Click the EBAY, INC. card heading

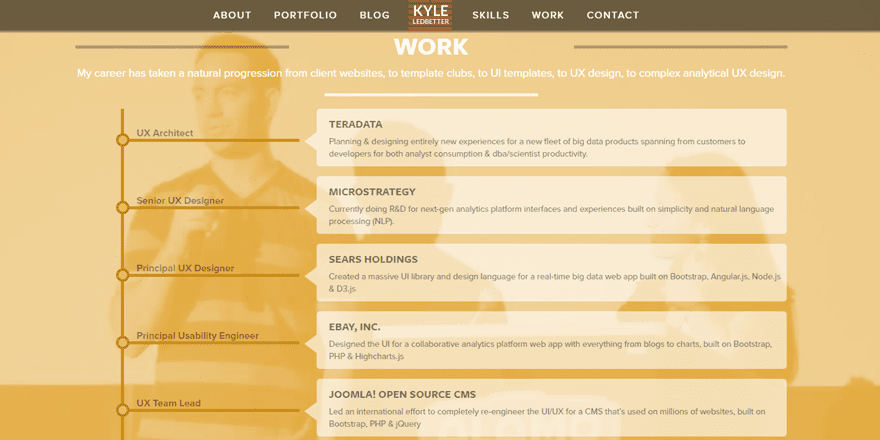pyautogui.click(x=355, y=327)
